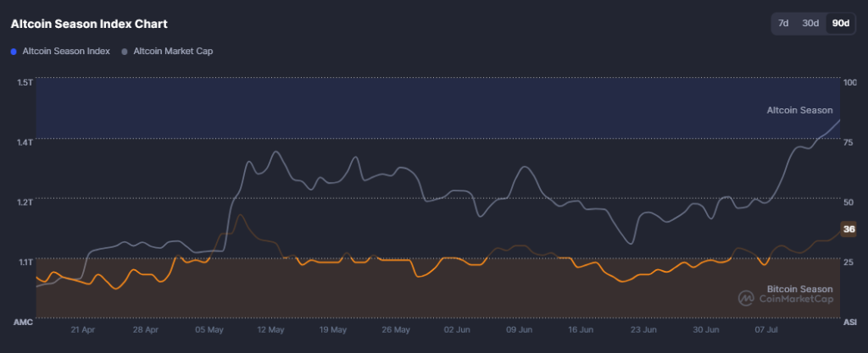Switch chart range to 7d
This screenshot has height=353, width=868.
point(783,24)
